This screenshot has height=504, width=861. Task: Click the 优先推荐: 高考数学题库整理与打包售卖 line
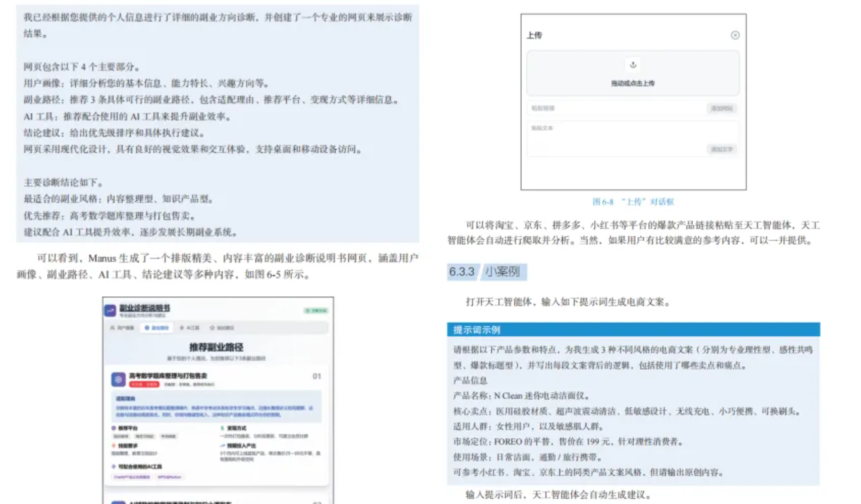[x=110, y=216]
